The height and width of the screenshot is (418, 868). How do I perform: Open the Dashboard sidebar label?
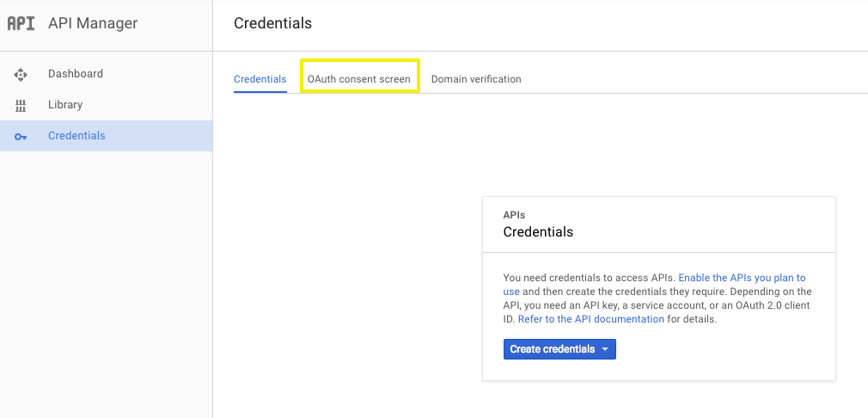pos(76,74)
